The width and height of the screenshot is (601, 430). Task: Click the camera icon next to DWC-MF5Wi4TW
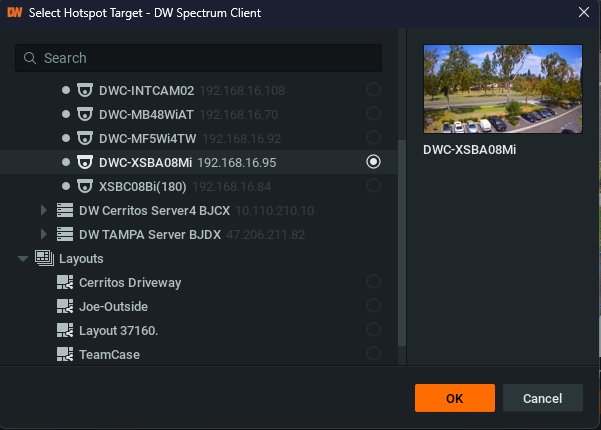coord(85,138)
